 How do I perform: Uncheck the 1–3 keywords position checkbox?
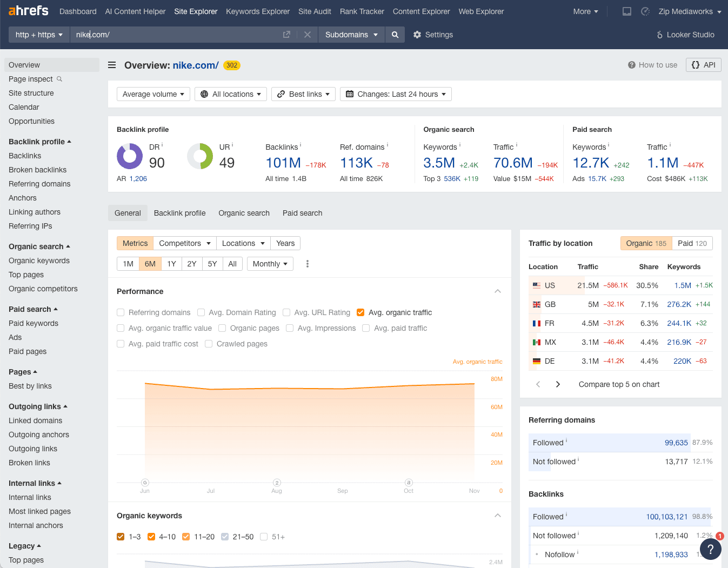121,537
